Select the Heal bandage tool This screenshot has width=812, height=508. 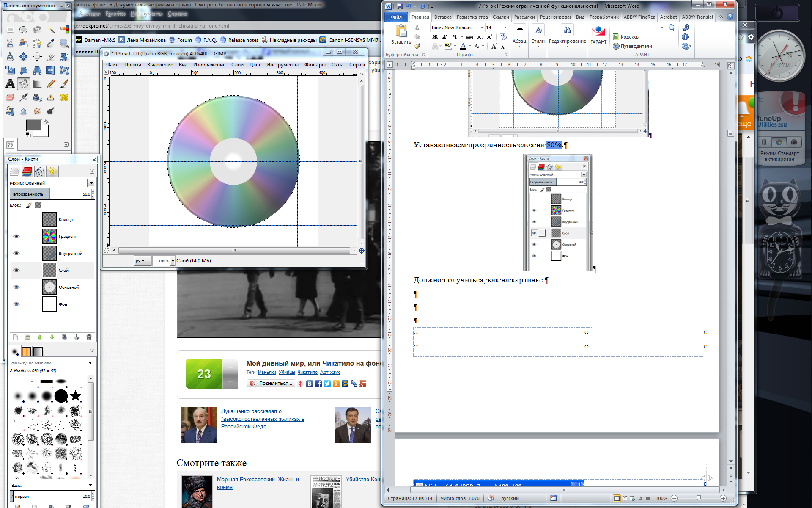[x=64, y=97]
